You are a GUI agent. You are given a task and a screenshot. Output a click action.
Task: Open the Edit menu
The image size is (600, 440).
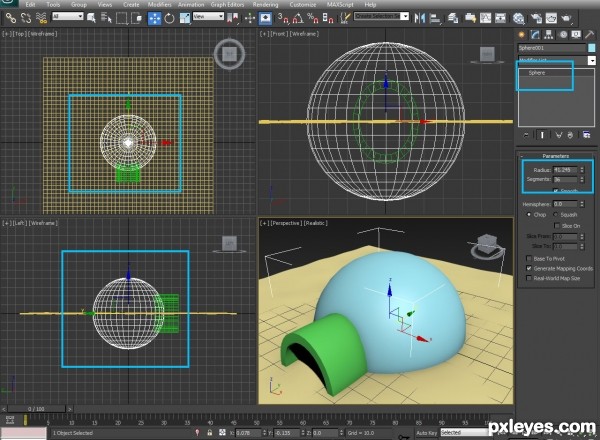tap(31, 5)
